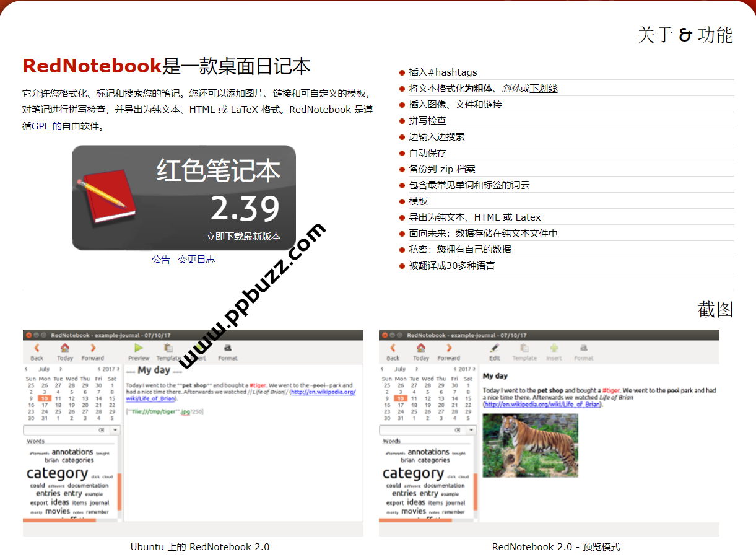The width and height of the screenshot is (756, 557).
Task: Click next-year arrow beside 2017 in Ubuntu screenshot
Action: 118,369
